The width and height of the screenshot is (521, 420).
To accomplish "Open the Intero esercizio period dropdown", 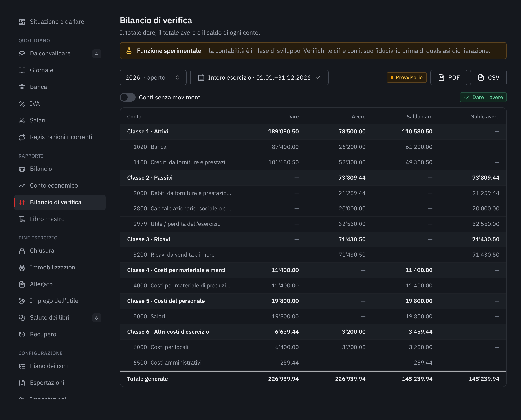I will [259, 77].
